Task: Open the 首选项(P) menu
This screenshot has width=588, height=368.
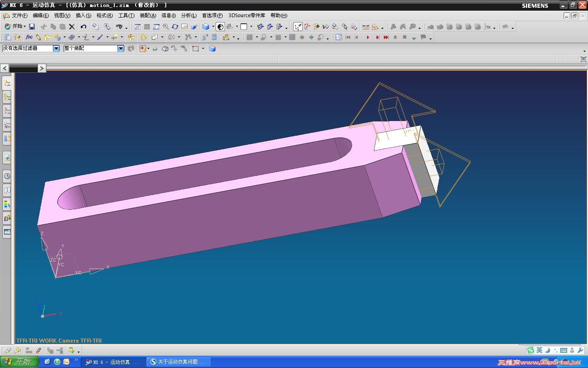Action: tap(212, 16)
